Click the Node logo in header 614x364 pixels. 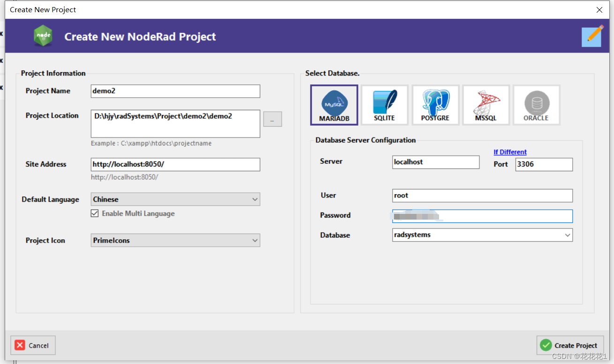[43, 36]
